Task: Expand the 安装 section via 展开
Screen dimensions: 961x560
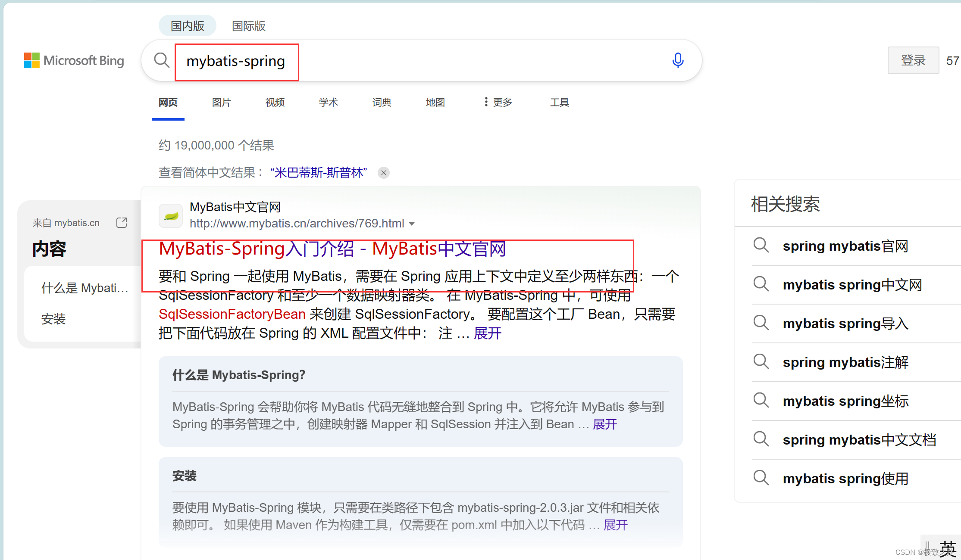Action: [616, 525]
